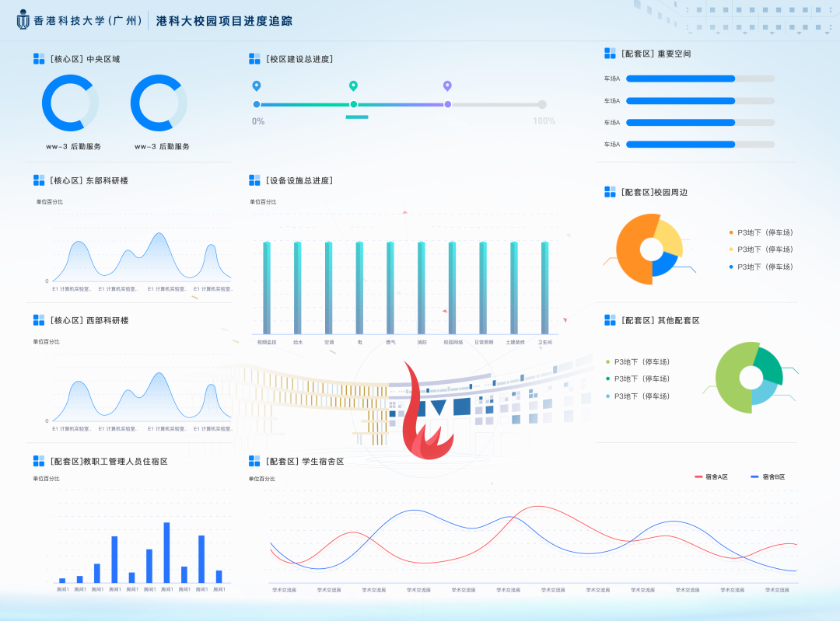Click the grid icon beside 学生宿舍区
This screenshot has height=621, width=840.
[254, 461]
